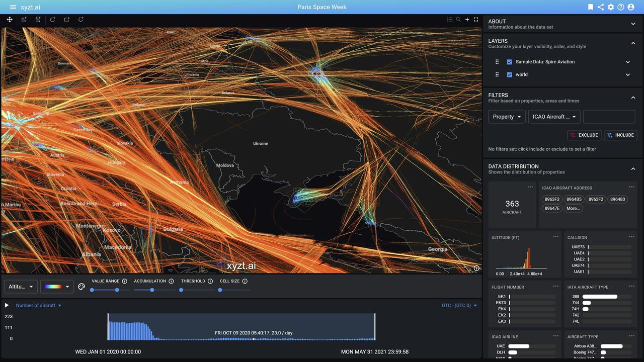This screenshot has height=362, width=644.
Task: Click the map search magnifier icon
Action: (x=458, y=20)
